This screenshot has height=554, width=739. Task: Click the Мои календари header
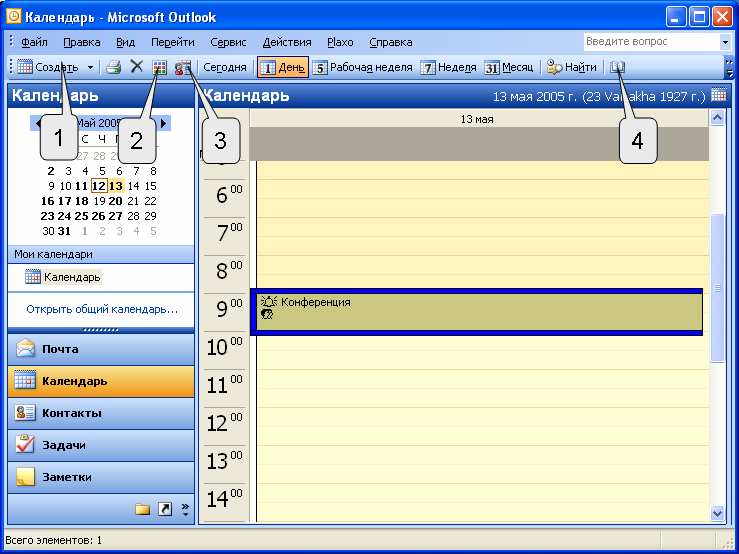(x=101, y=254)
